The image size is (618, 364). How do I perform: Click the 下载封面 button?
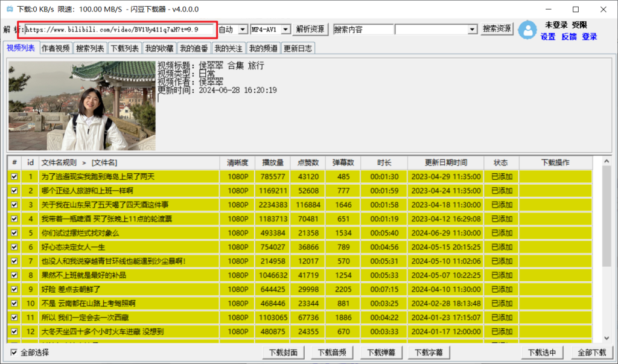283,353
